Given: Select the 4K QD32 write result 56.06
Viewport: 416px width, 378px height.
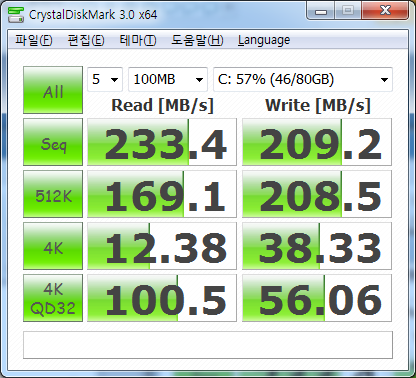Looking at the screenshot, I should pyautogui.click(x=317, y=298).
